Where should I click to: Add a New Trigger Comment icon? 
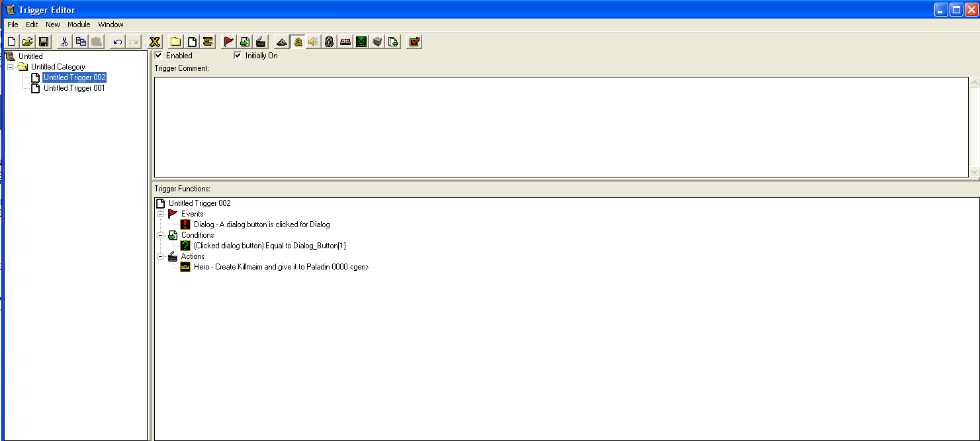pyautogui.click(x=208, y=42)
